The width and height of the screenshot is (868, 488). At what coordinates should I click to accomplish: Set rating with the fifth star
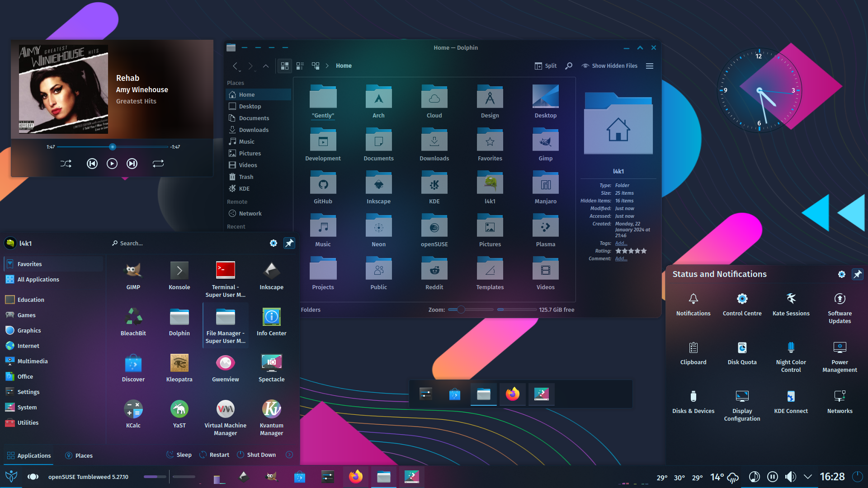pos(644,251)
